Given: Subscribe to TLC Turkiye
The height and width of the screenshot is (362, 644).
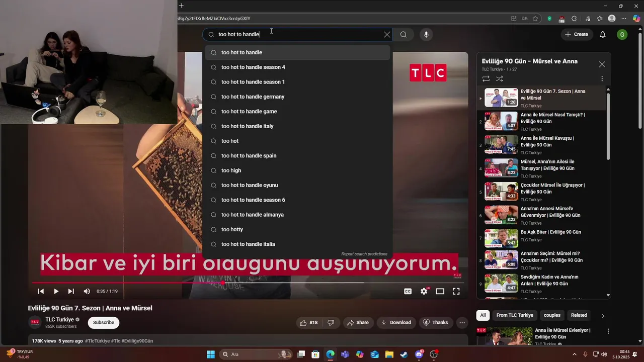Looking at the screenshot, I should pyautogui.click(x=103, y=323).
